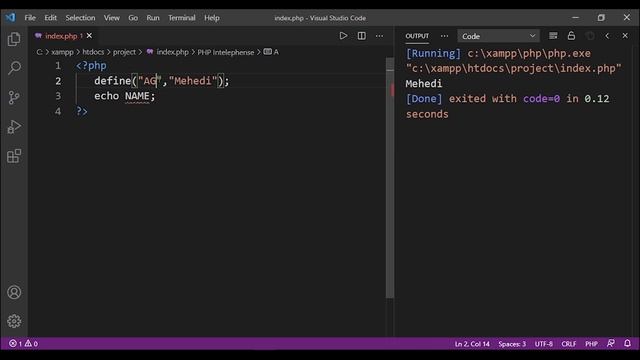Open the File menu
Screen dimensions: 640x360
[30, 18]
